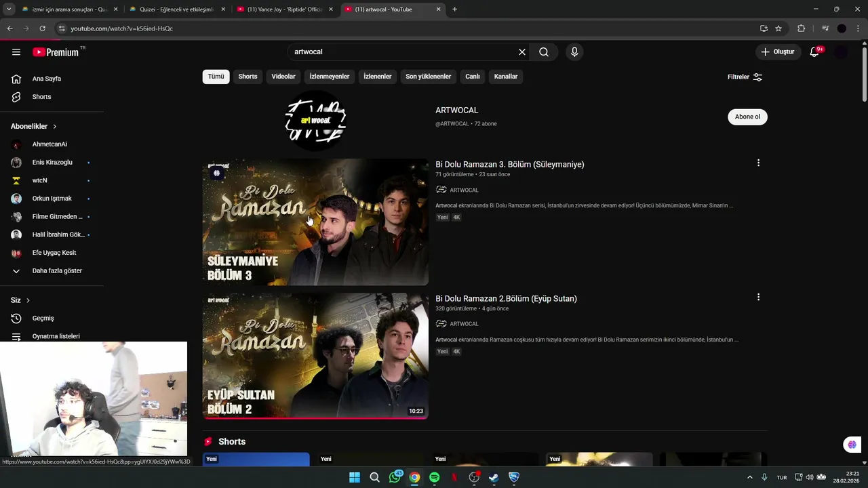This screenshot has height=488, width=868.
Task: Open the YouTube account avatar menu
Action: (x=841, y=52)
